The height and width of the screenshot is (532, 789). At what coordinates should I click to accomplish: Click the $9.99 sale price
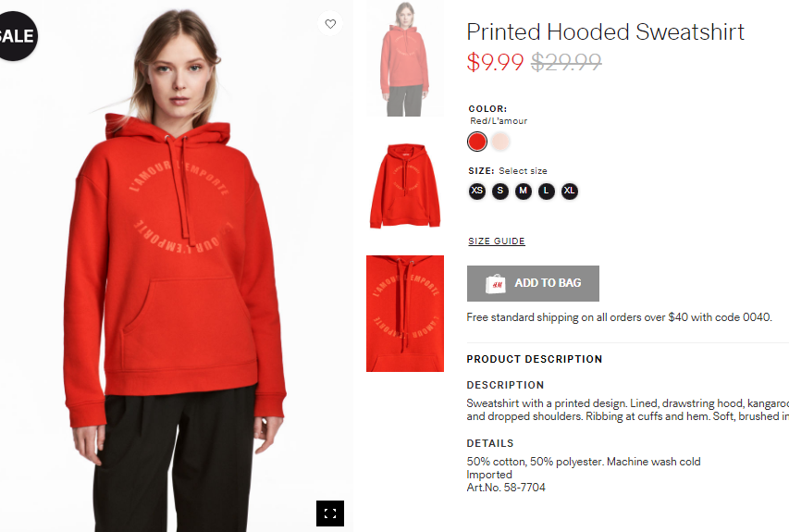(x=495, y=62)
